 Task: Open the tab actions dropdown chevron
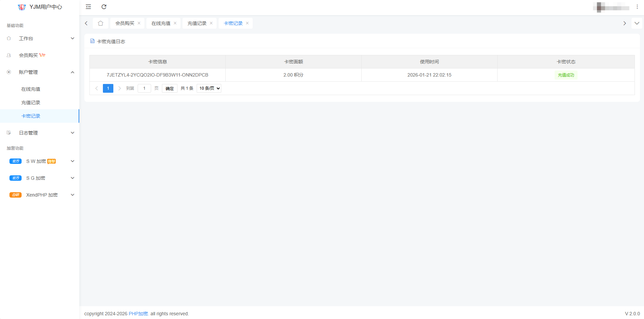tap(637, 23)
